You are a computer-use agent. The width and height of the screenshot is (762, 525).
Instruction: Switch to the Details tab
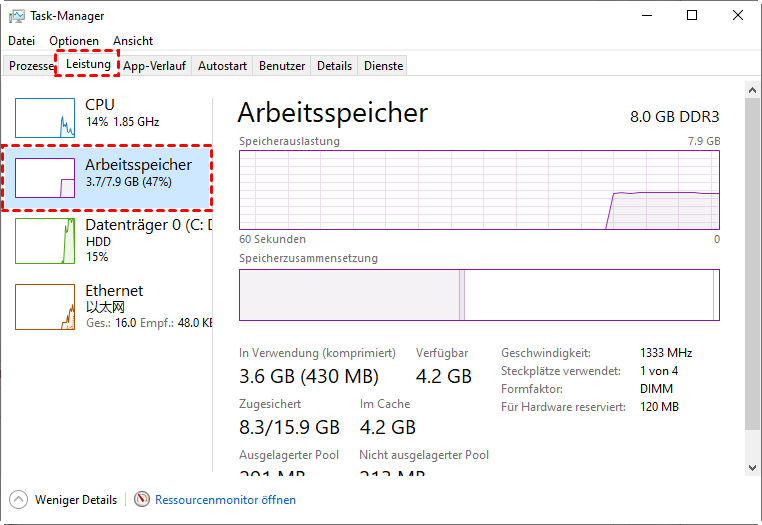[x=334, y=66]
